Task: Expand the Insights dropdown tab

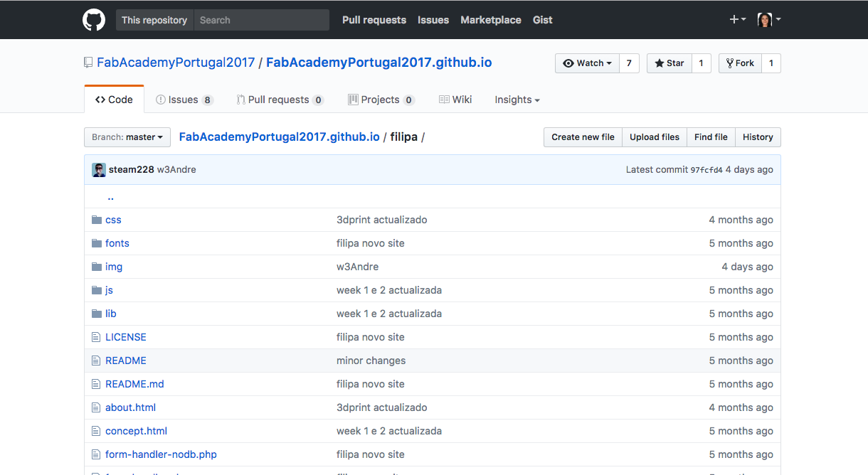Action: tap(517, 100)
